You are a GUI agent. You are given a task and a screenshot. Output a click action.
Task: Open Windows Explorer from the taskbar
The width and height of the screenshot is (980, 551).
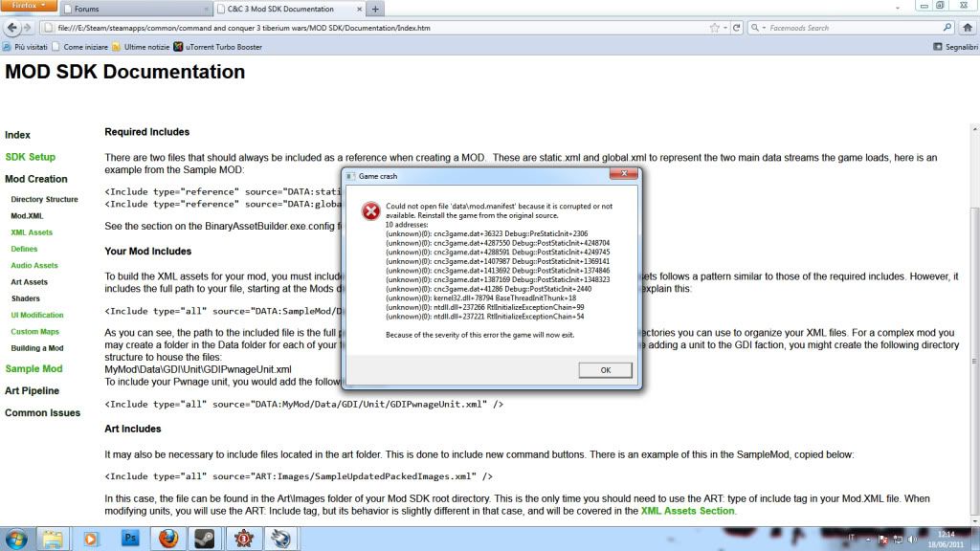pos(53,539)
